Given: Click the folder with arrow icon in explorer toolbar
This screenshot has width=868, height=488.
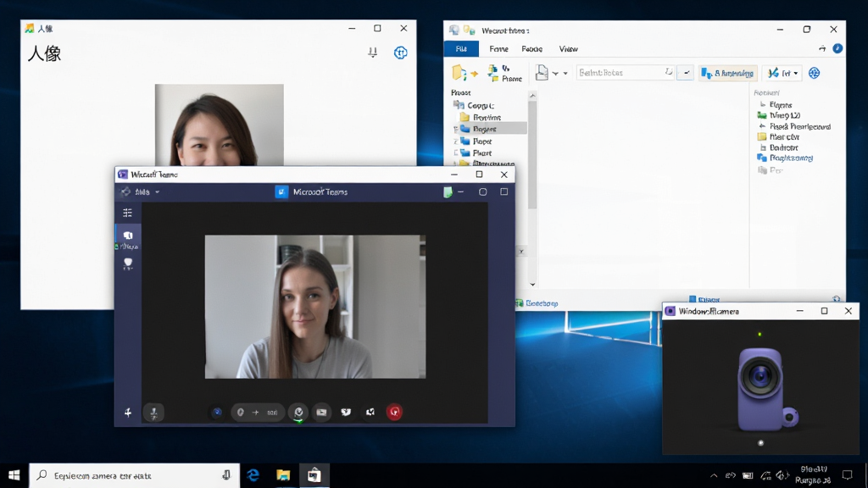Looking at the screenshot, I should tap(464, 73).
